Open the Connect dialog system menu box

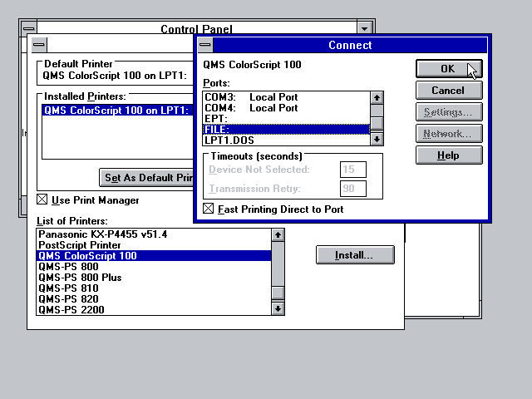pos(205,45)
